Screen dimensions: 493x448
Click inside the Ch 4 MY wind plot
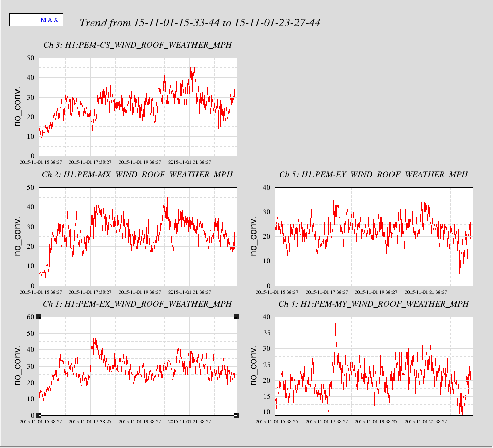coord(374,366)
